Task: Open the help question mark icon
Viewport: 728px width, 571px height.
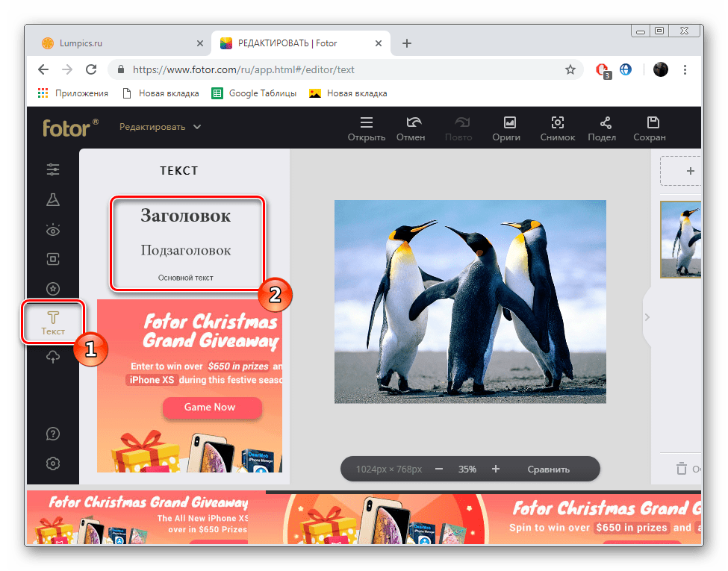Action: pyautogui.click(x=53, y=434)
